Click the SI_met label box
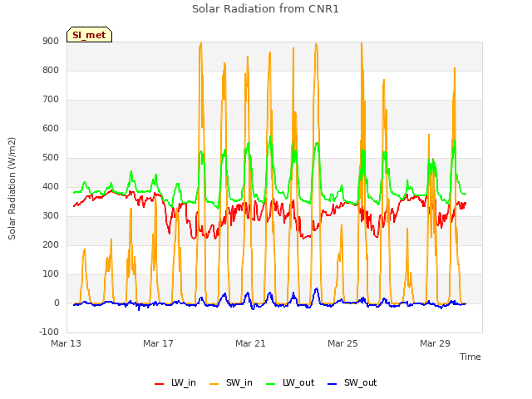 [x=89, y=35]
